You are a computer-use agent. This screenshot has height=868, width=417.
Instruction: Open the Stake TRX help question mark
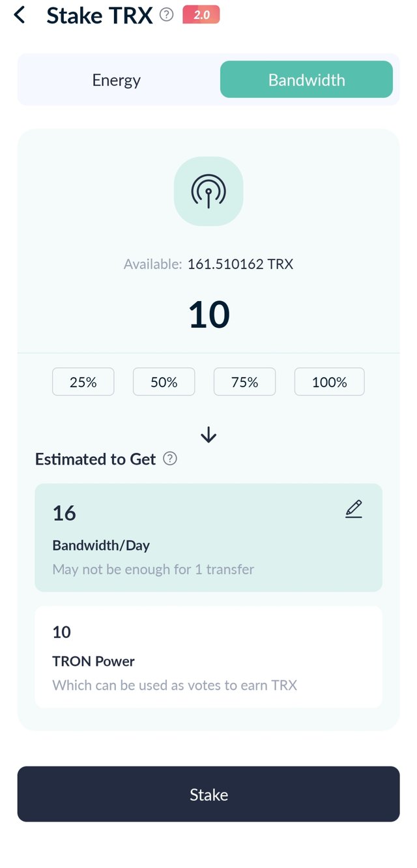(167, 15)
